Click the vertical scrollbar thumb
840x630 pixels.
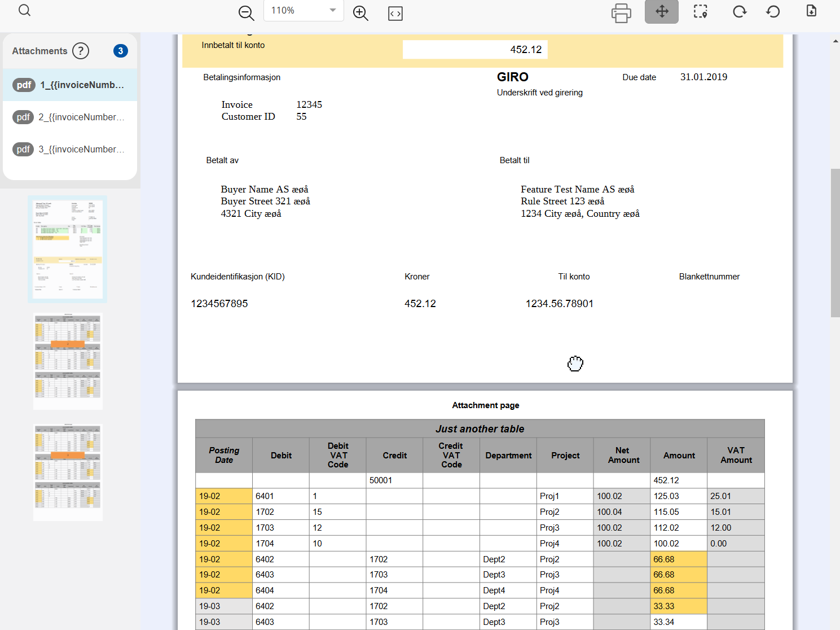point(835,243)
